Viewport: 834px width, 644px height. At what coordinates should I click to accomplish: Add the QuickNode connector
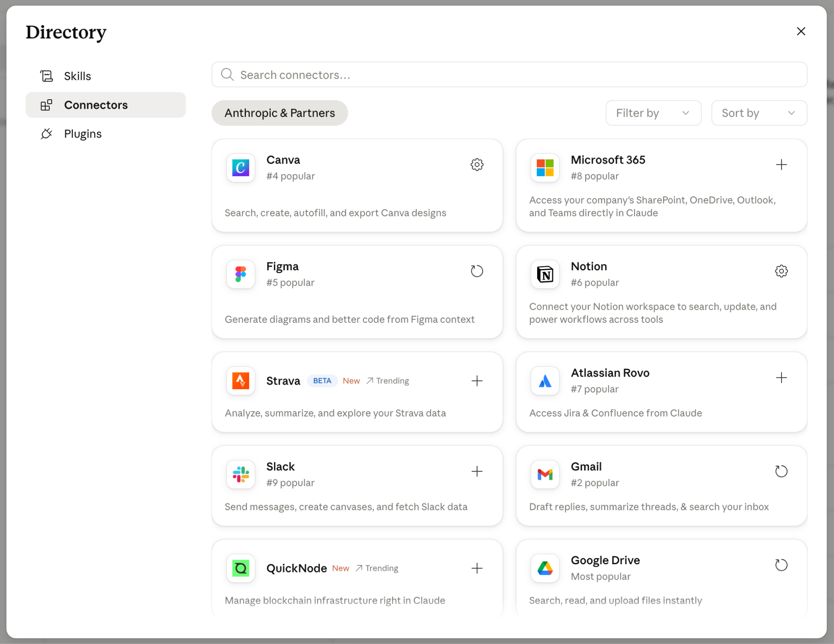(x=477, y=568)
